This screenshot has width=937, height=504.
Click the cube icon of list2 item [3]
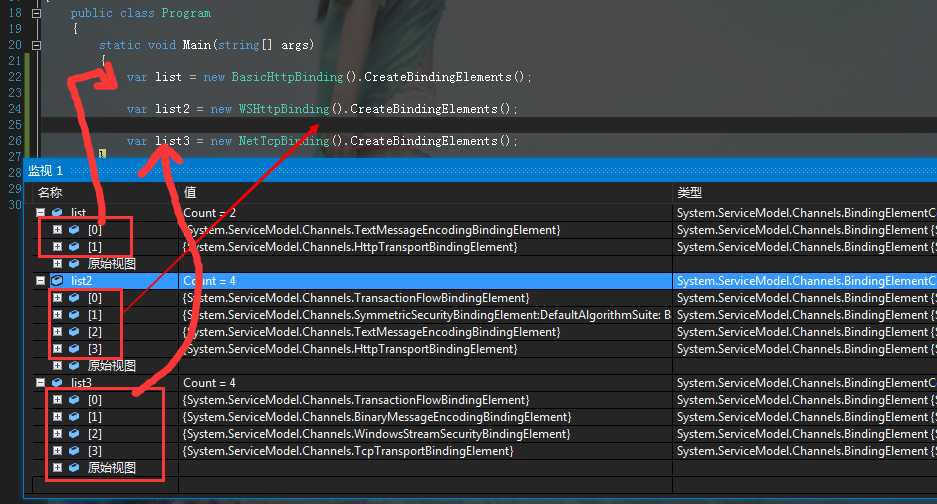[x=74, y=349]
